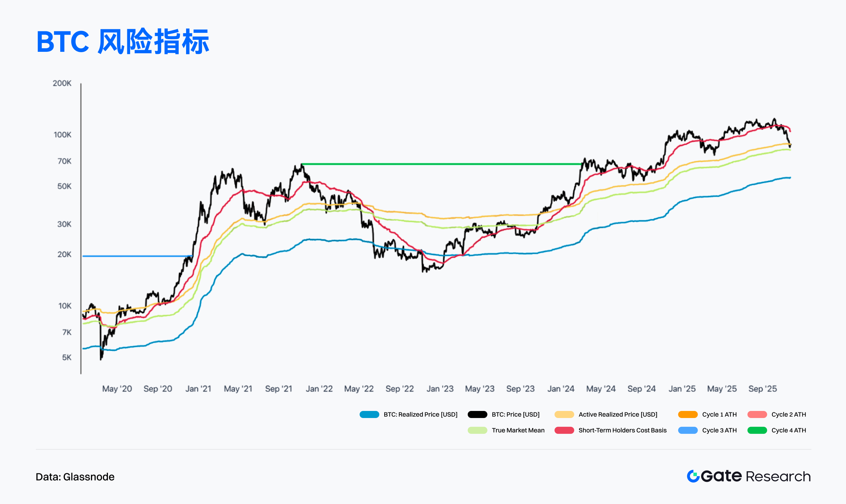Image resolution: width=846 pixels, height=504 pixels.
Task: Click the Gate Research brand text
Action: (x=756, y=476)
